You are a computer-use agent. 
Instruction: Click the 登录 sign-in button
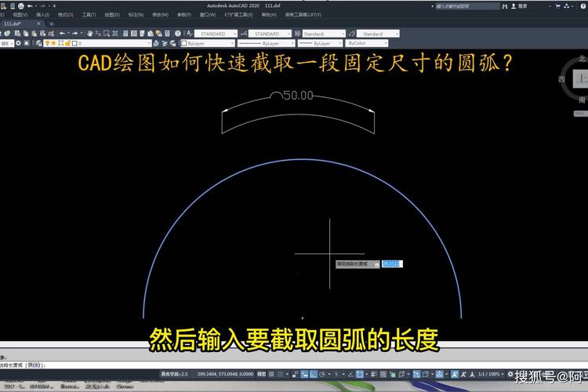click(x=522, y=6)
